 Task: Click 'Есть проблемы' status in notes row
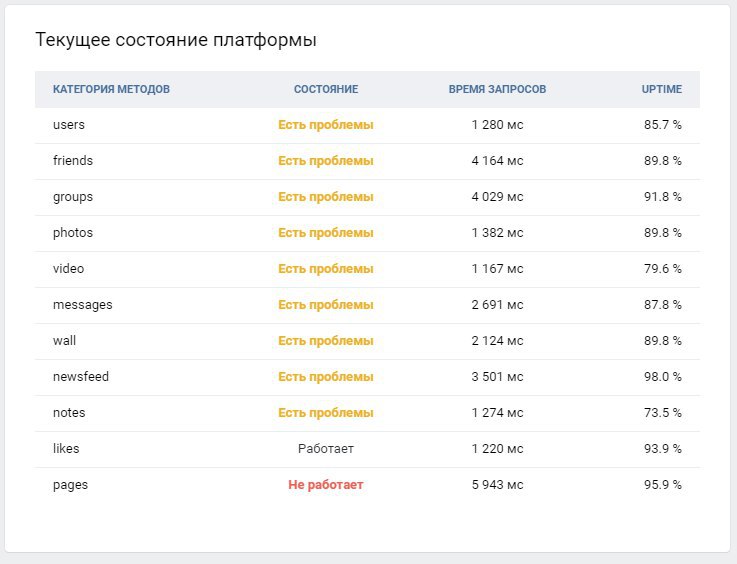326,413
